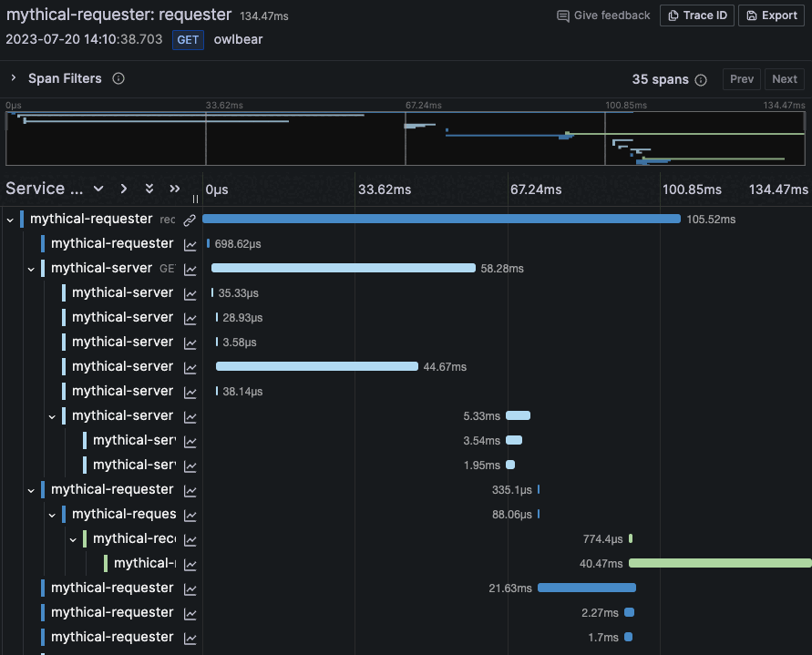Click the column resize divider handle
This screenshot has width=812, height=655.
(x=195, y=199)
